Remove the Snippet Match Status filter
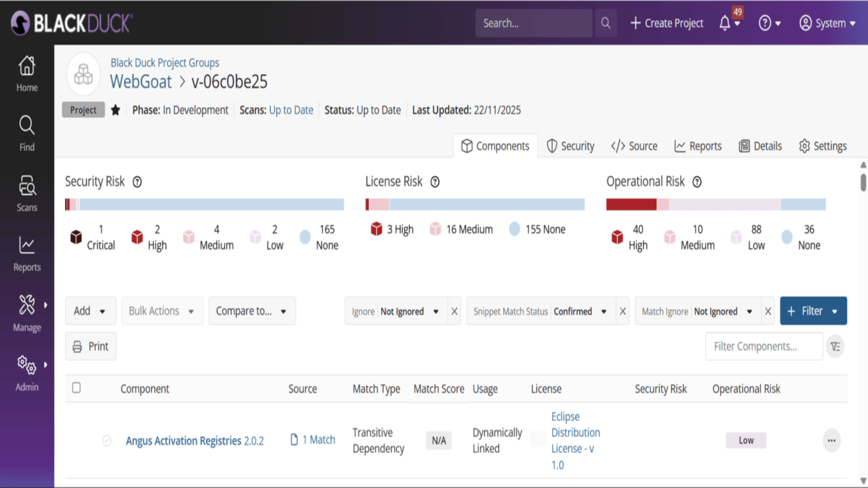The width and height of the screenshot is (868, 488). point(623,311)
